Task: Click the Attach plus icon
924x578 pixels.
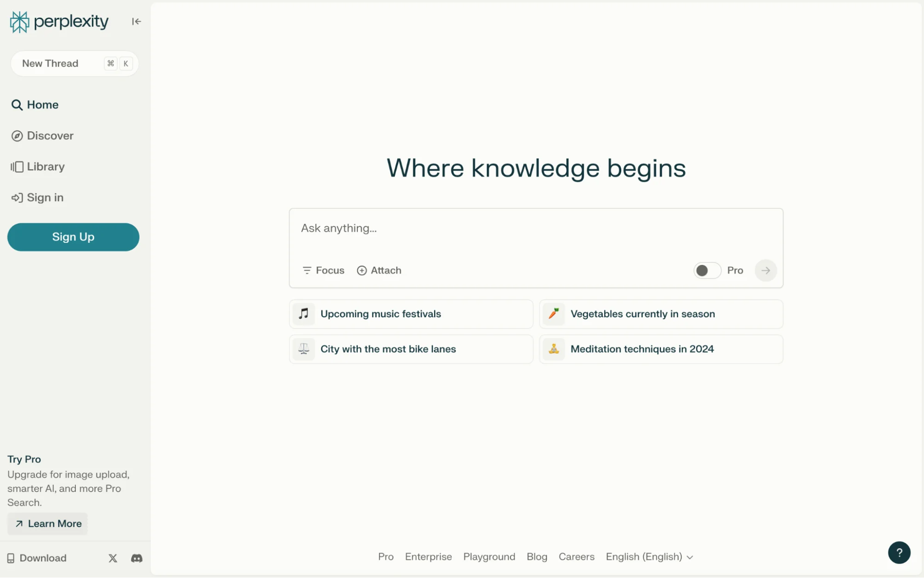Action: point(362,271)
